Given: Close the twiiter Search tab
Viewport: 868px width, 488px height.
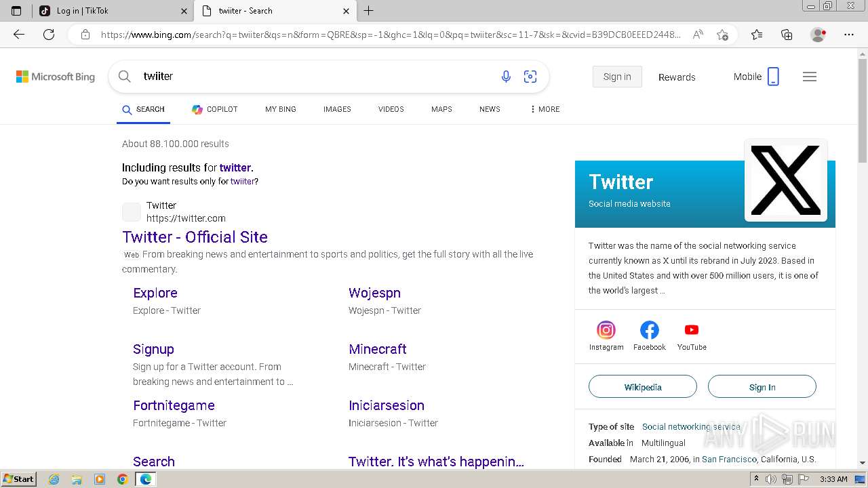Looking at the screenshot, I should (346, 11).
